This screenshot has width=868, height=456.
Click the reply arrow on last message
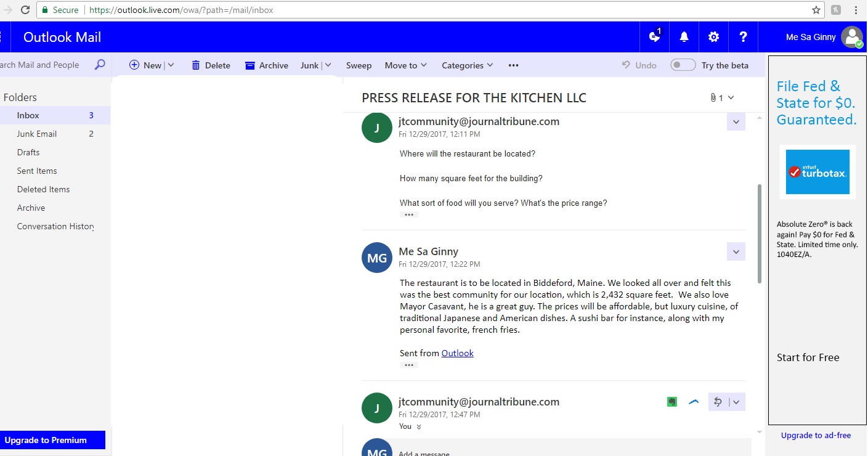[x=718, y=402]
